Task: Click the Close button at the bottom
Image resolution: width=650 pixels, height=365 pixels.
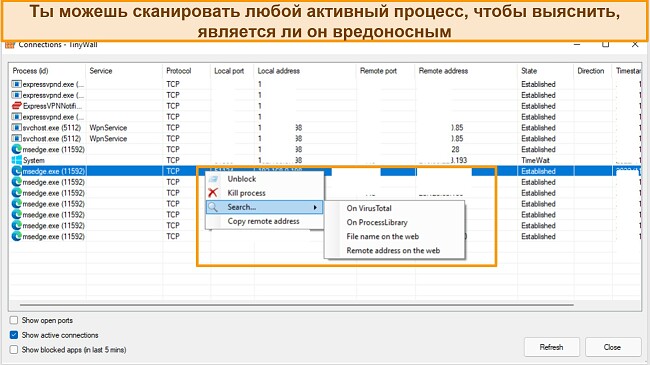Action: pos(612,347)
